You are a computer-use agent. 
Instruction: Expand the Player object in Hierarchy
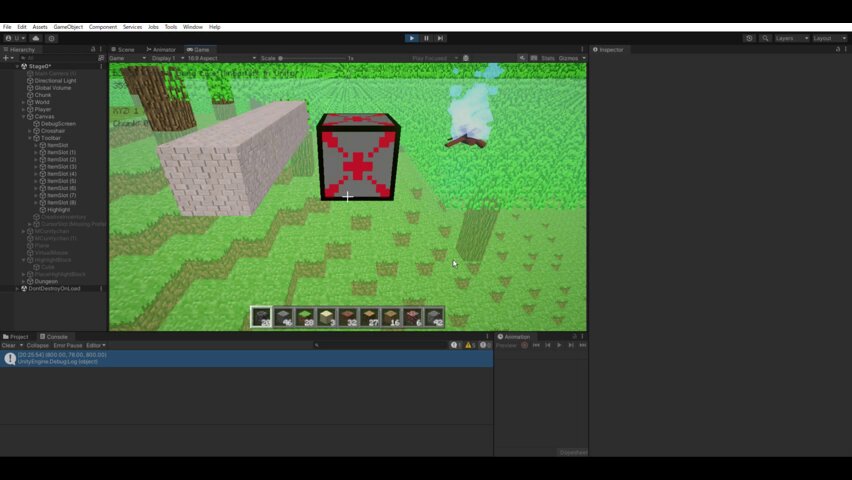(23, 109)
